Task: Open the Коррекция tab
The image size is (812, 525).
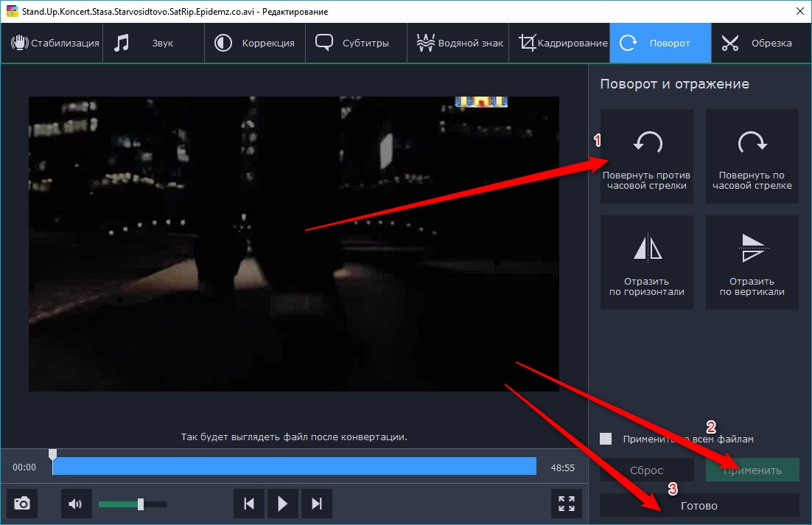Action: tap(254, 43)
